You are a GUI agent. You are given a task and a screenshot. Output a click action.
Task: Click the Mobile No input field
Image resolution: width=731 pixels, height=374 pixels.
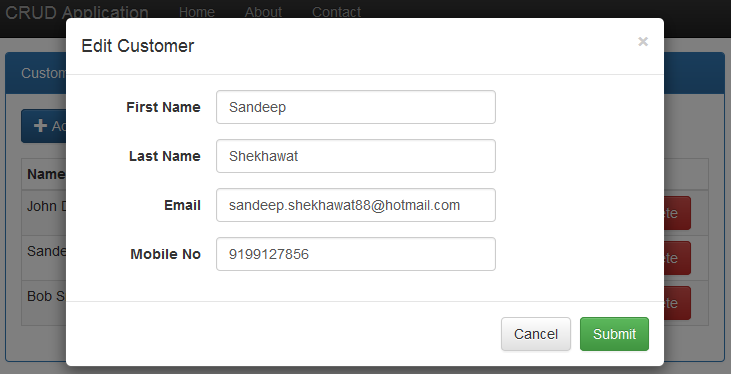[356, 254]
